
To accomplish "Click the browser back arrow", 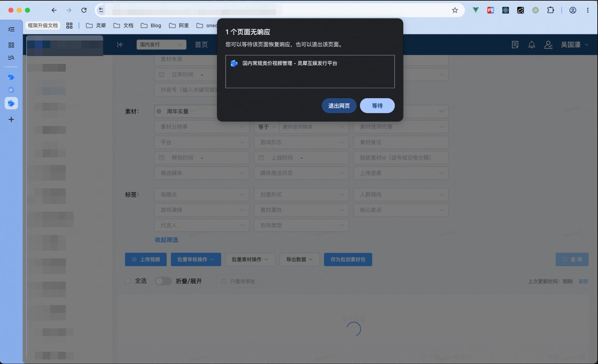I will [54, 10].
